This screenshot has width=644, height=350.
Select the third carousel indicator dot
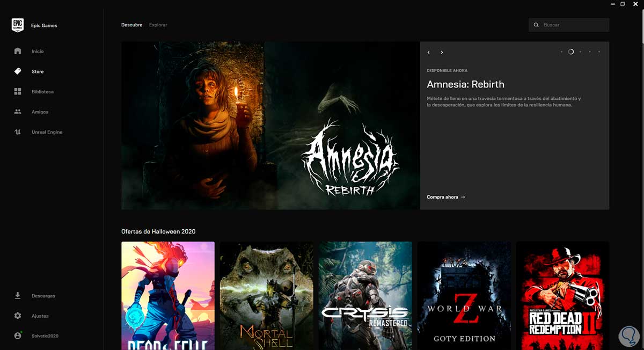click(x=580, y=52)
